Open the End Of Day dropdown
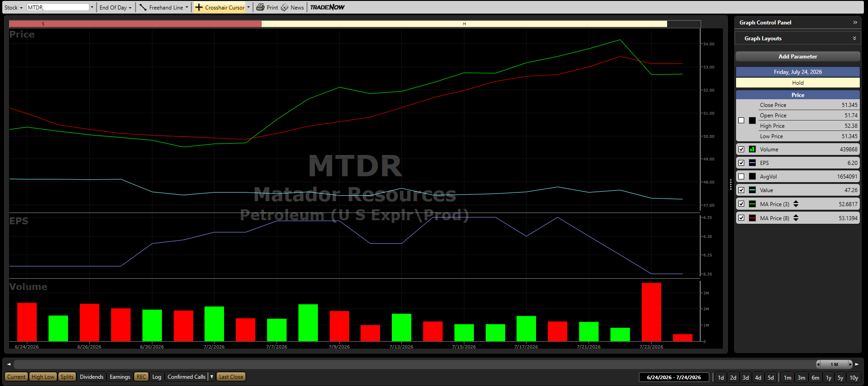Viewport: 868px width, 386px height. [x=116, y=7]
